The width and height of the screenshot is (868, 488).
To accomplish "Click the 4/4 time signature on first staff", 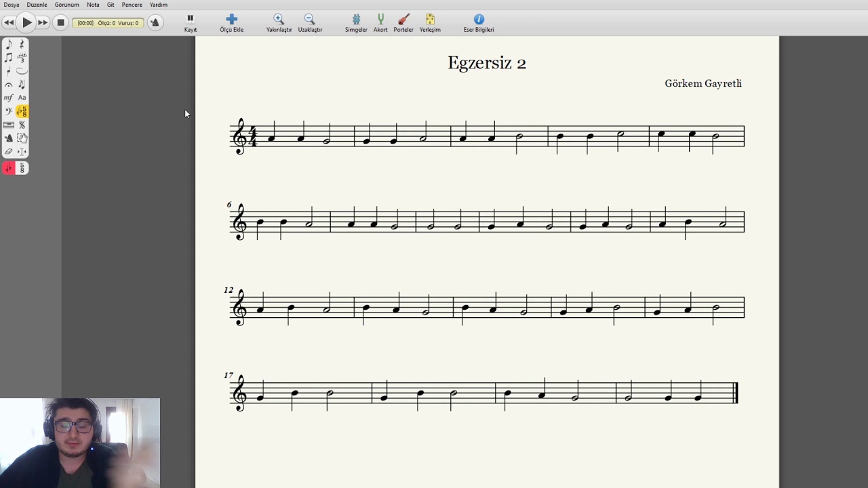I will pyautogui.click(x=254, y=136).
